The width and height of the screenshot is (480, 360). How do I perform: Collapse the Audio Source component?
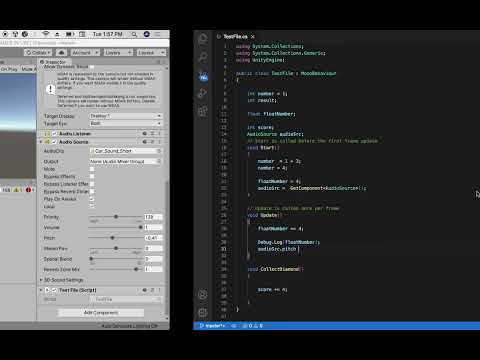coord(41,142)
